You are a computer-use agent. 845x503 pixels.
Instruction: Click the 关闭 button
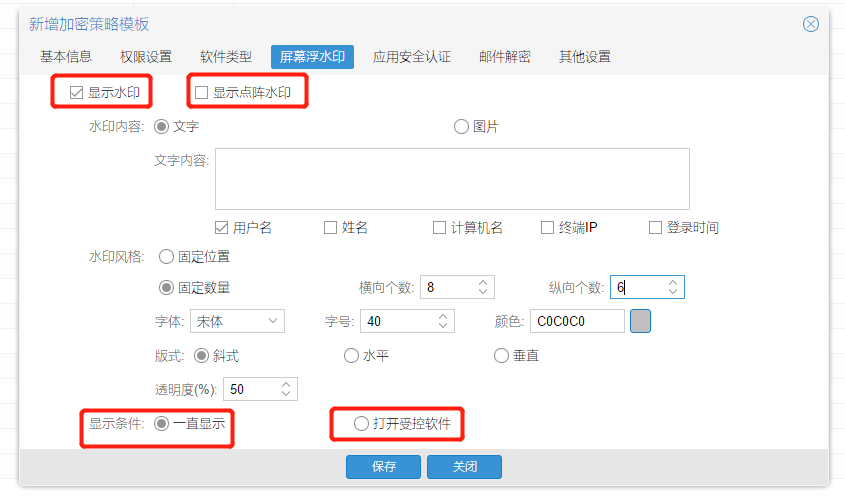tap(464, 467)
